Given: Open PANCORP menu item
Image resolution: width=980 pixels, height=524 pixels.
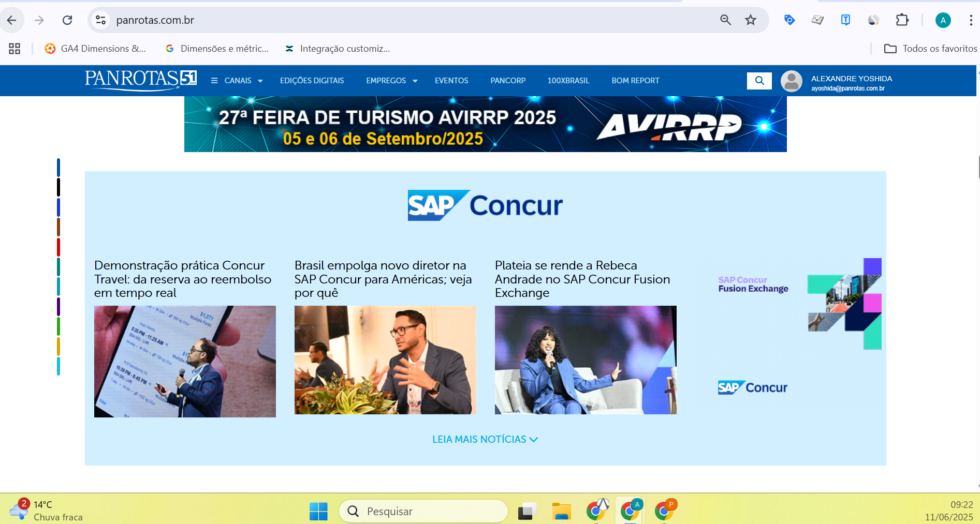Looking at the screenshot, I should click(x=508, y=81).
